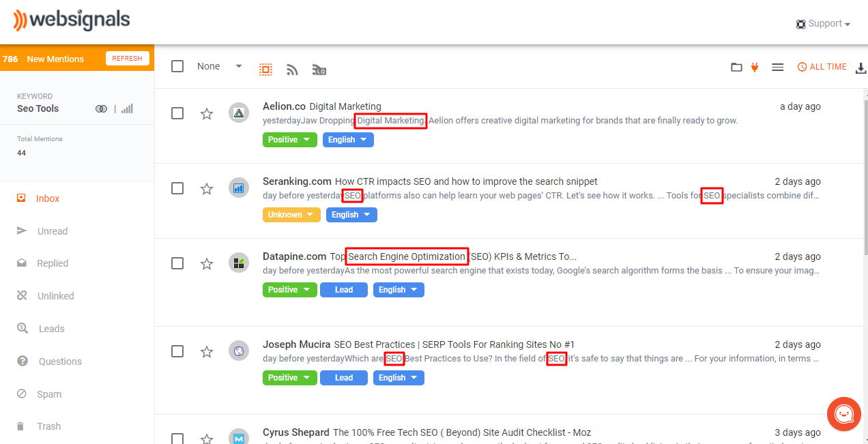The width and height of the screenshot is (868, 444).
Task: Click the 'a day ago' timestamp
Action: point(800,106)
